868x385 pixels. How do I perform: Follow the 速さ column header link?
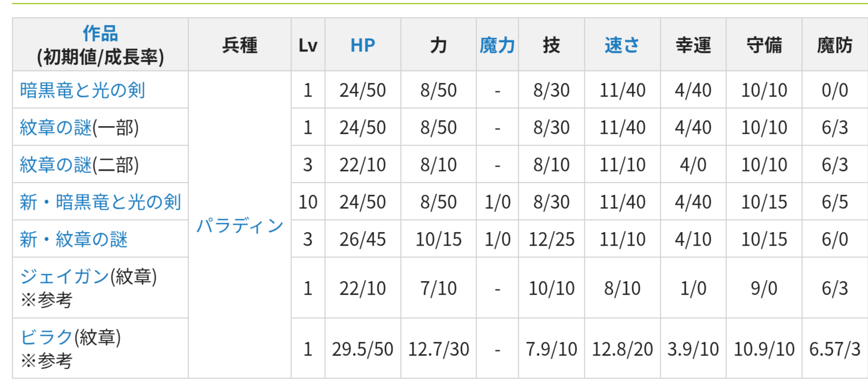622,45
